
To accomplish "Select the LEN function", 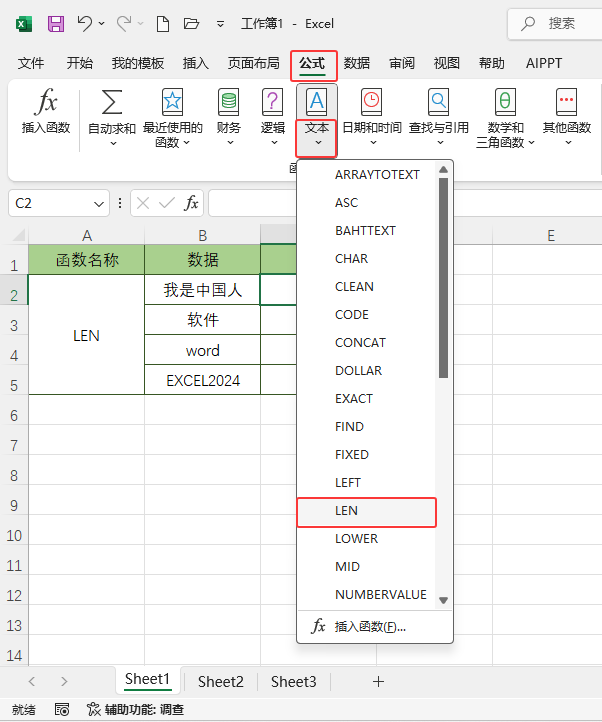I will (367, 511).
